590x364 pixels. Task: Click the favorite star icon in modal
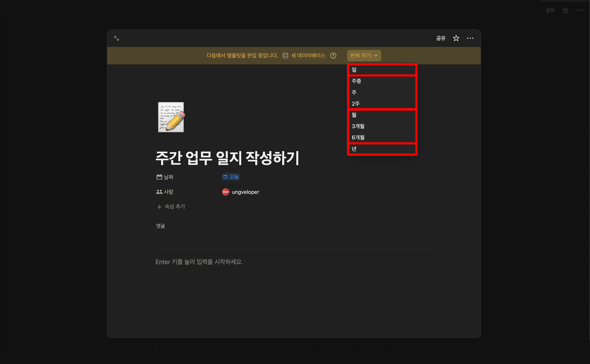456,38
